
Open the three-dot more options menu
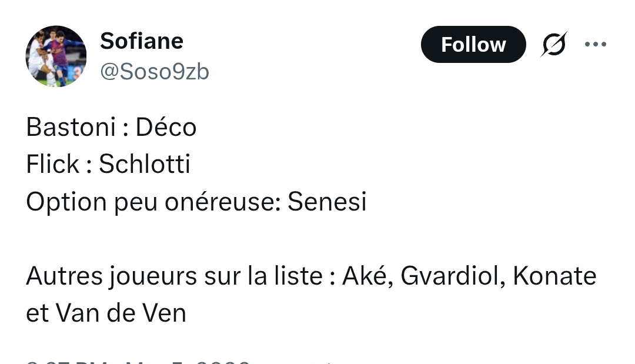pyautogui.click(x=595, y=45)
